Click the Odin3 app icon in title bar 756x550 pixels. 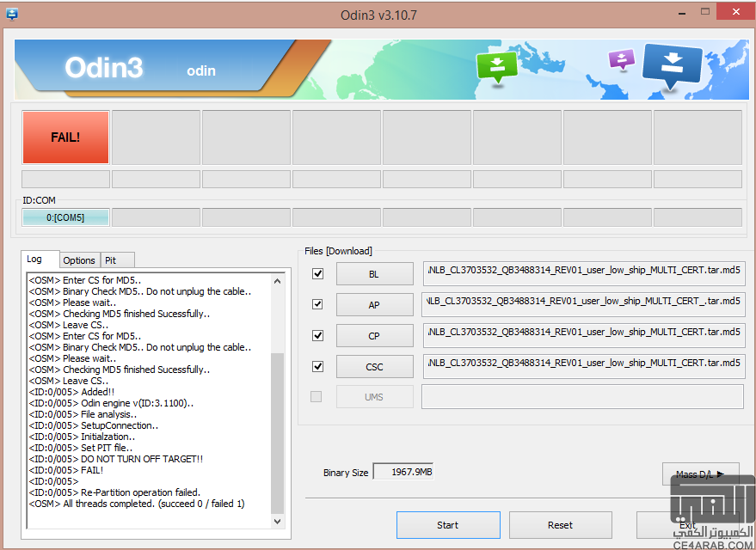[13, 14]
